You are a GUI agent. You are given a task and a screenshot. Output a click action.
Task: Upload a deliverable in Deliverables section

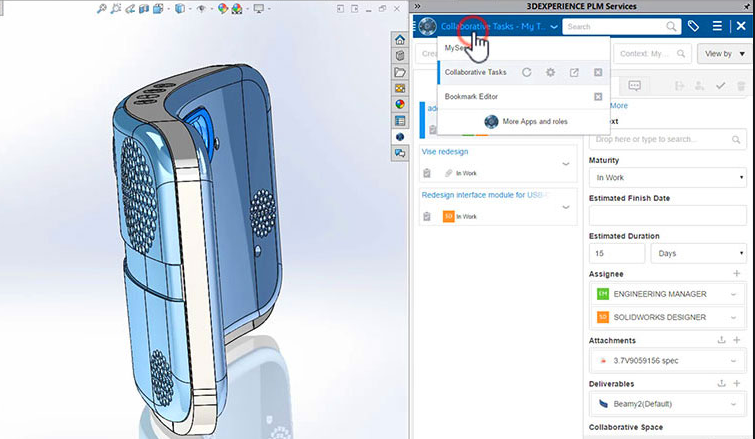[x=721, y=383]
